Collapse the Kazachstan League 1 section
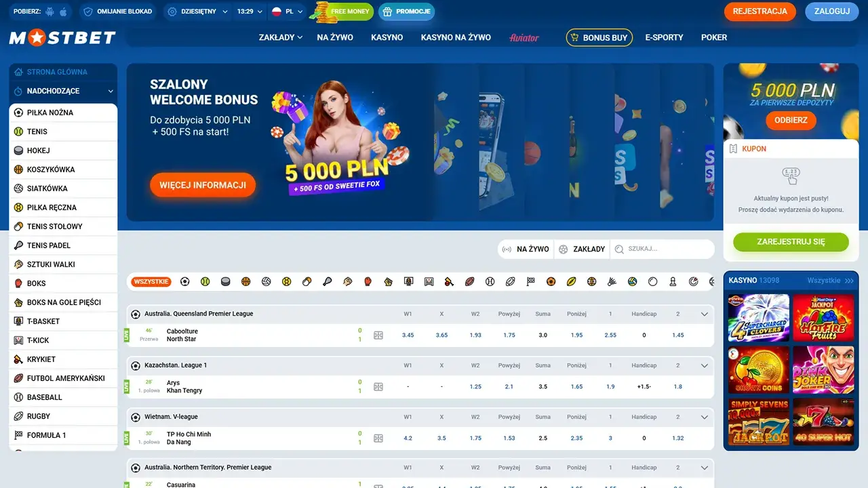 coord(704,365)
